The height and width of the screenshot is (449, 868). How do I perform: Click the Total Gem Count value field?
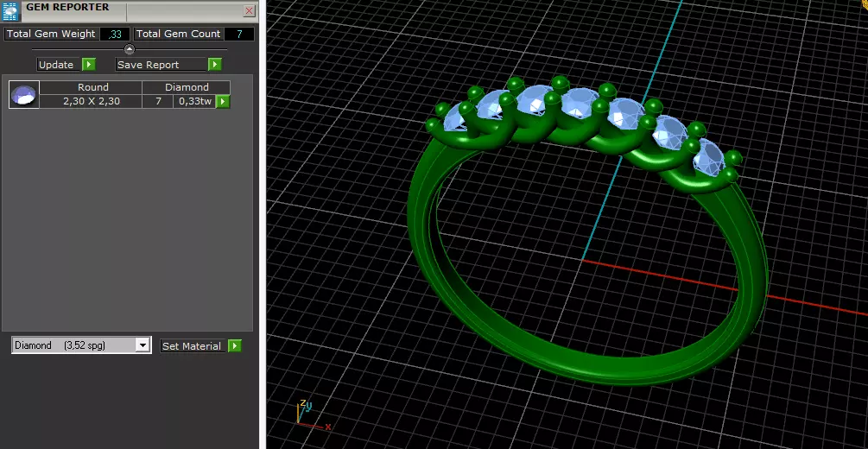239,34
